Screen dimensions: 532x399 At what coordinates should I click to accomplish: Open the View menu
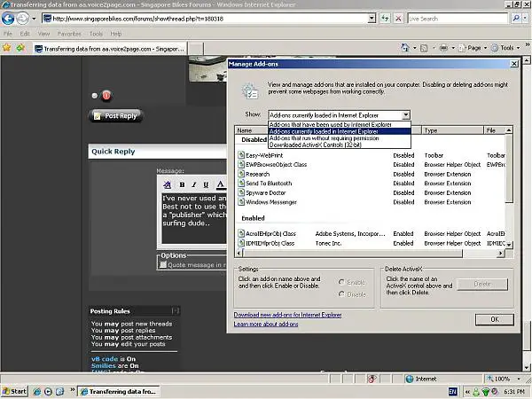[43, 34]
